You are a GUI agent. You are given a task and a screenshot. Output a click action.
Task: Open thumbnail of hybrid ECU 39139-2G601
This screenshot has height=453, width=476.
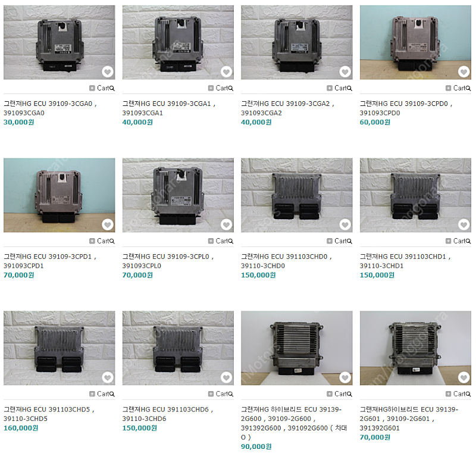coord(415,348)
